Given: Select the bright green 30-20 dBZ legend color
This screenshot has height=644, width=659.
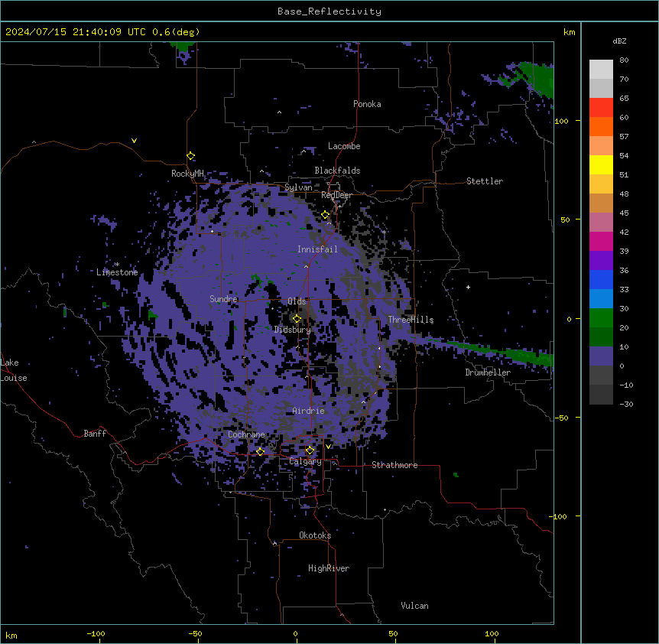Looking at the screenshot, I should [601, 318].
